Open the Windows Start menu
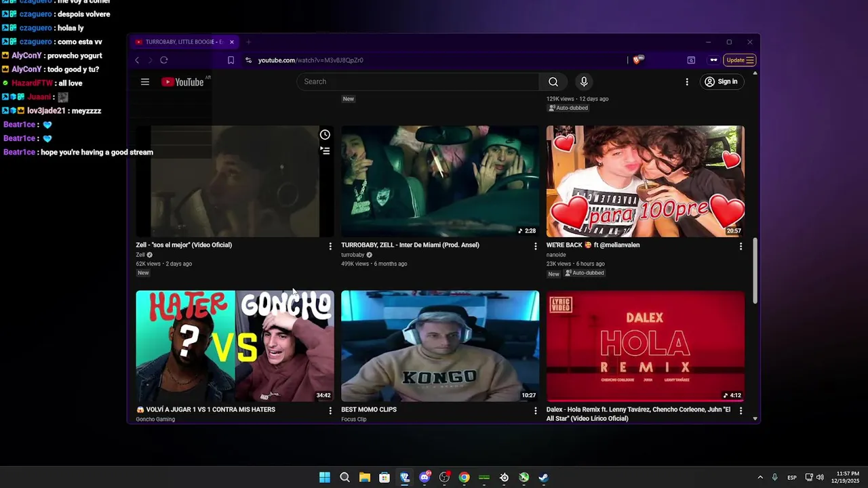Screen dimensions: 868x488 [x=325, y=477]
